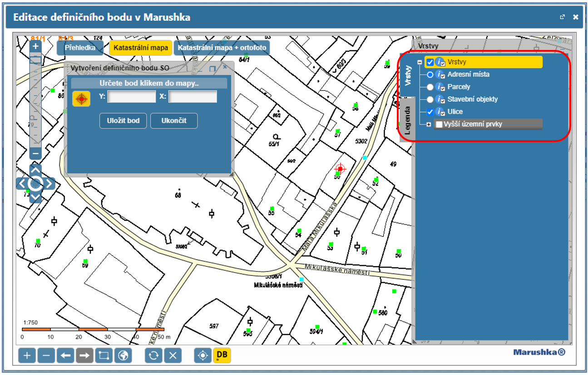Select the Stavební objekty radio button
588x375 pixels.
pyautogui.click(x=430, y=99)
